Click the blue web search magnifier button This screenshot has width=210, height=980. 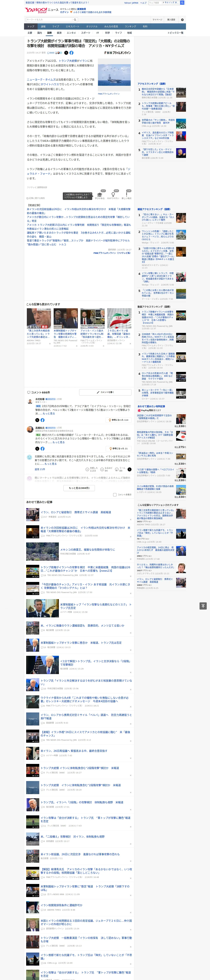tap(182, 3)
